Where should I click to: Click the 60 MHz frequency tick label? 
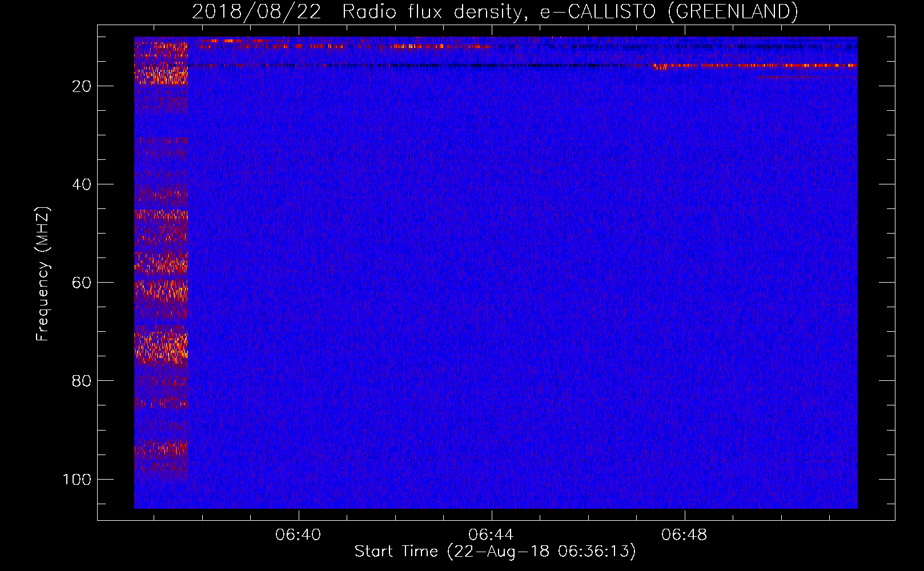coord(82,283)
